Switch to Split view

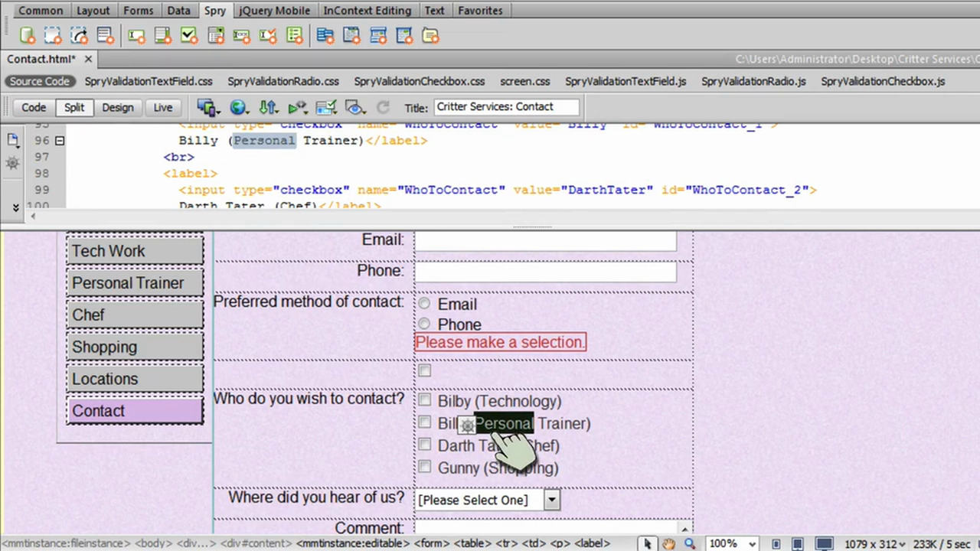point(73,107)
